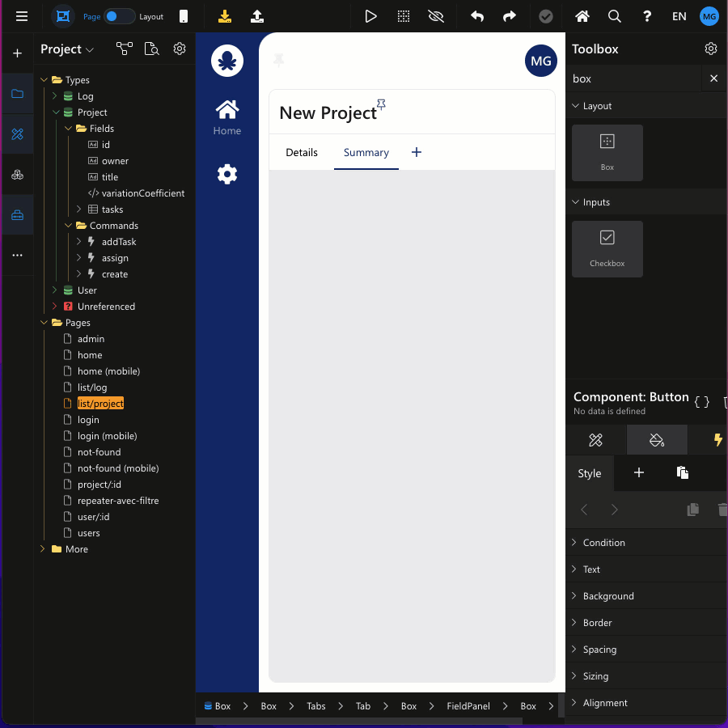The width and height of the screenshot is (728, 728).
Task: Click the download (import) icon
Action: click(225, 16)
